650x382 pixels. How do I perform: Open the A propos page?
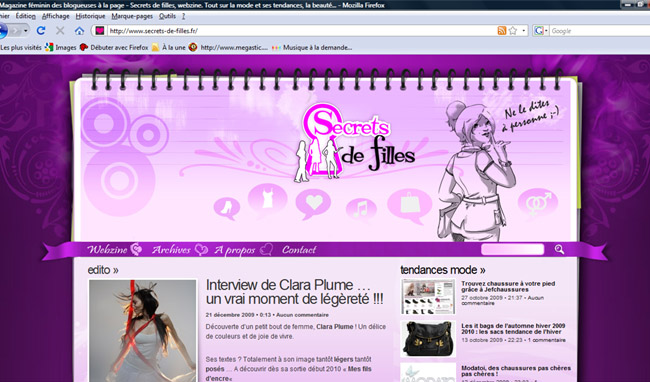235,250
